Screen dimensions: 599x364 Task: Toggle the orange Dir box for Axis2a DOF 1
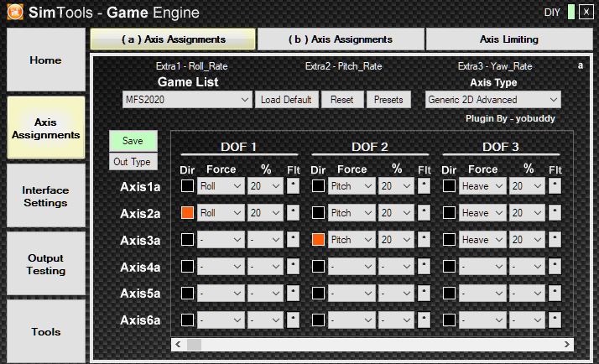(187, 213)
